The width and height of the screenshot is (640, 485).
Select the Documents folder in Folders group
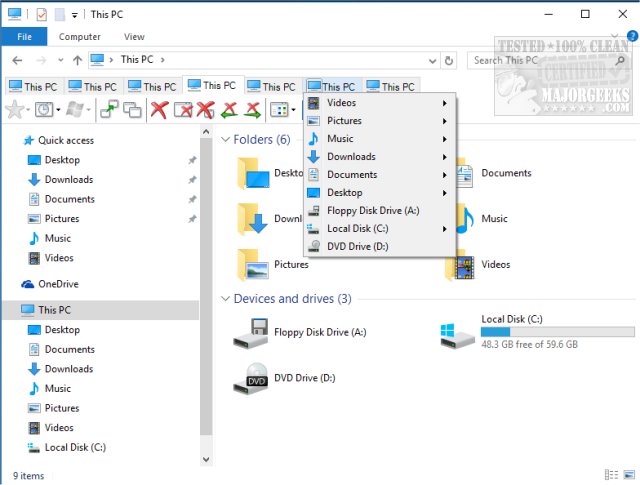495,174
